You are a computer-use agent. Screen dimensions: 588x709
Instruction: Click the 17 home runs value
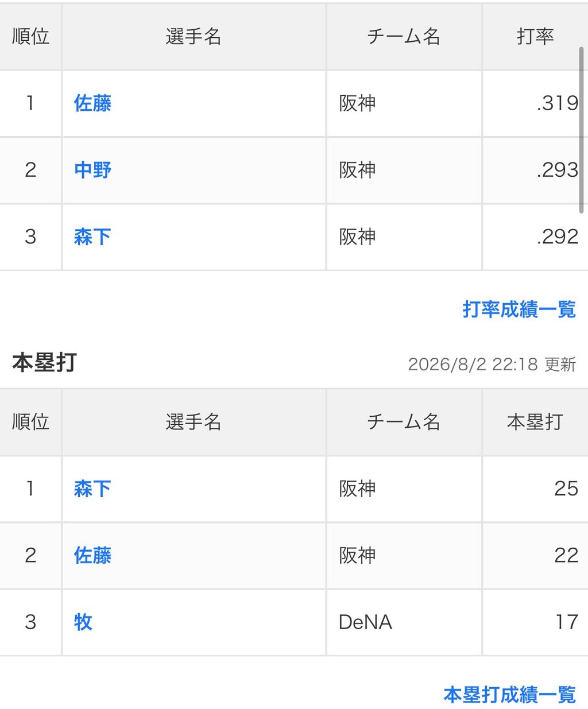[x=567, y=622]
